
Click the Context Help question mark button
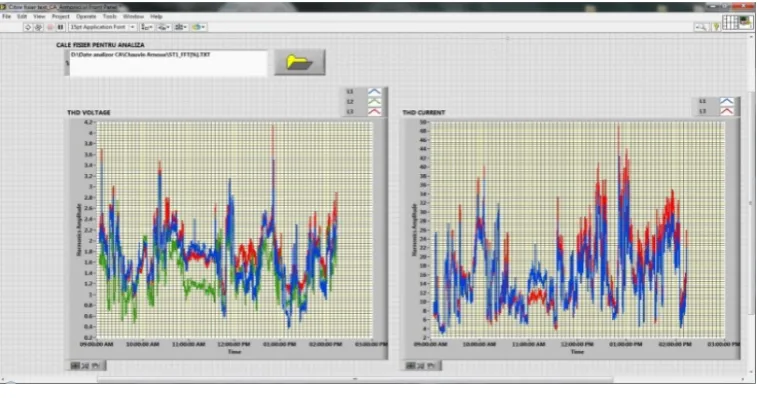(716, 27)
